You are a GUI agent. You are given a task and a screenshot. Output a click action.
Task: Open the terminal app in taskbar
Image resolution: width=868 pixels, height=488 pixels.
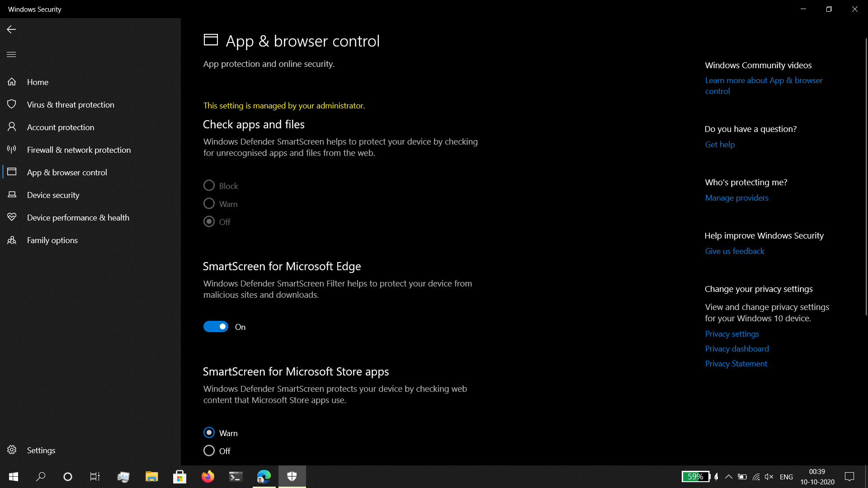tap(236, 477)
